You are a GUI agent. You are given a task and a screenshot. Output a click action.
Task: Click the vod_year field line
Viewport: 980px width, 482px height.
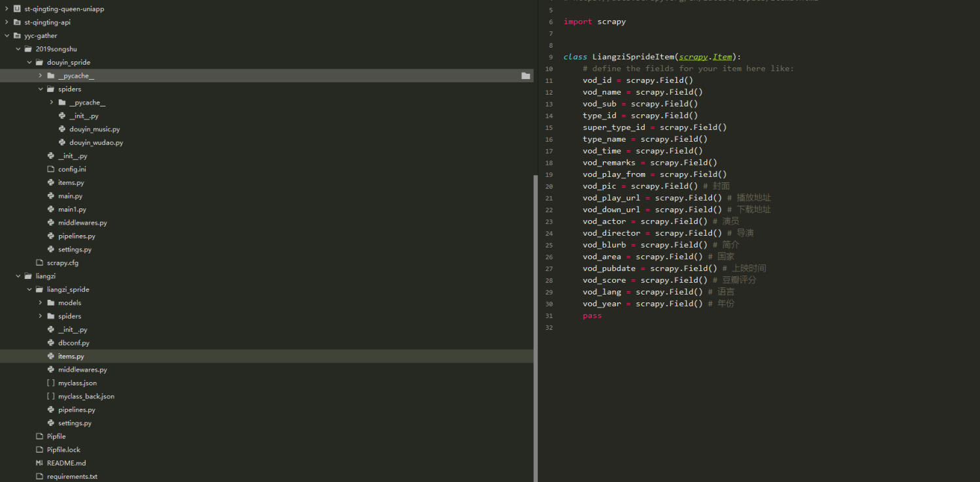[x=659, y=304]
